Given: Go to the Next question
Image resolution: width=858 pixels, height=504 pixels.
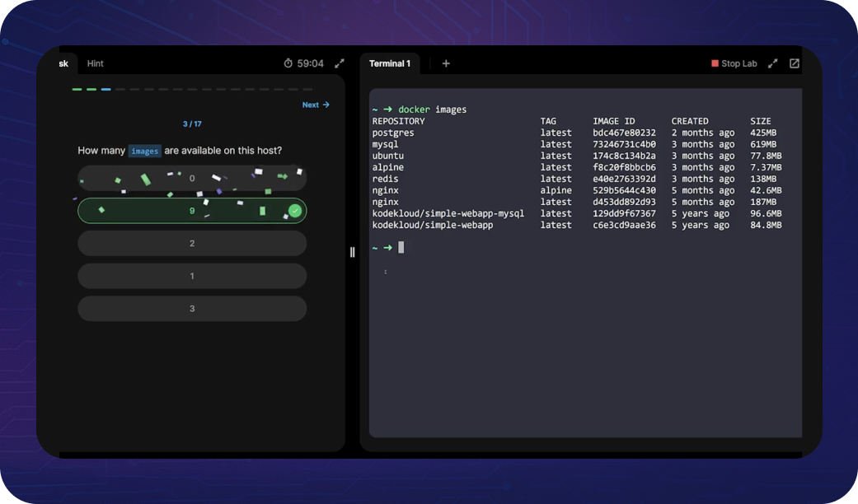Looking at the screenshot, I should coord(316,105).
